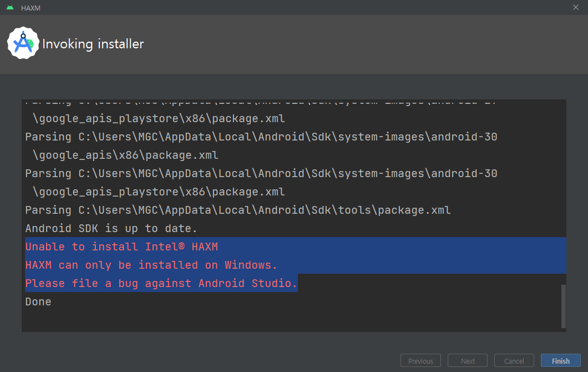Click the installer log scrollbar thumb
The width and height of the screenshot is (588, 372).
563,306
